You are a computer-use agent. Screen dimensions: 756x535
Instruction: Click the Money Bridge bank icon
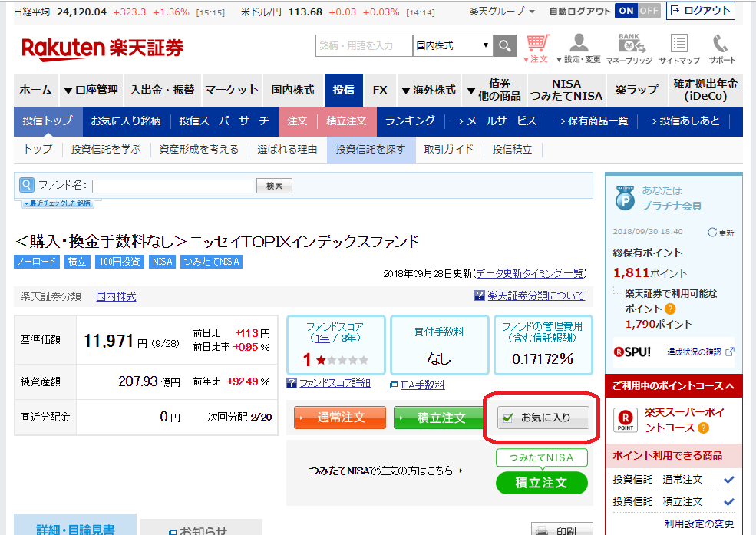click(x=629, y=46)
